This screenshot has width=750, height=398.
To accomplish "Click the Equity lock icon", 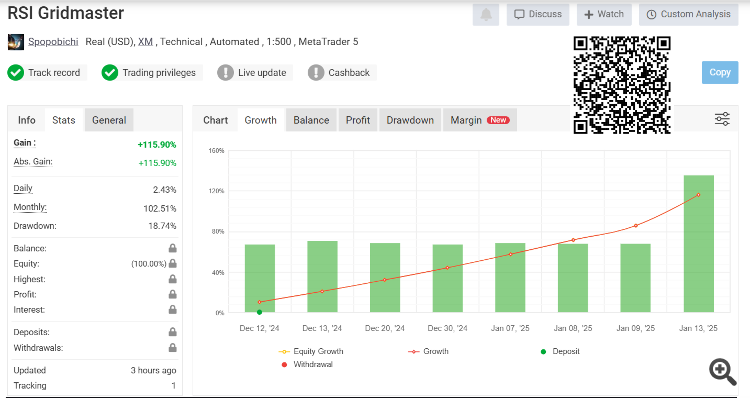I will [173, 264].
